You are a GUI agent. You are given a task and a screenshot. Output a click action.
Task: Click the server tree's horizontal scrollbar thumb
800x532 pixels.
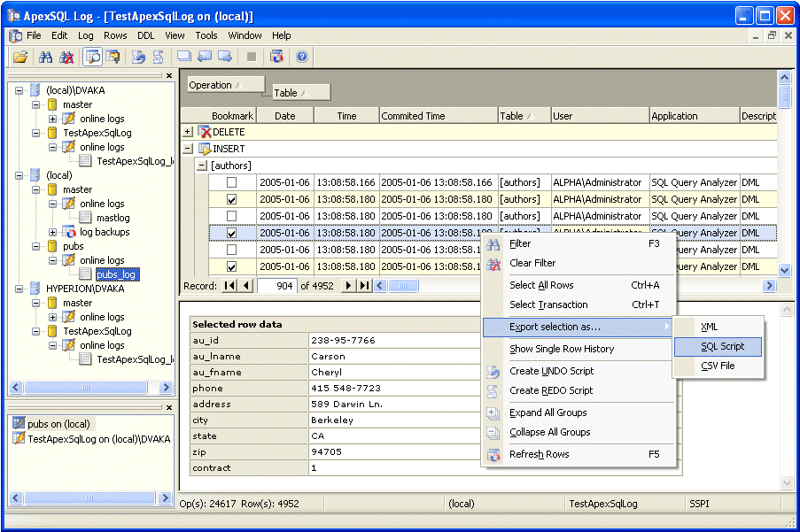[x=86, y=388]
